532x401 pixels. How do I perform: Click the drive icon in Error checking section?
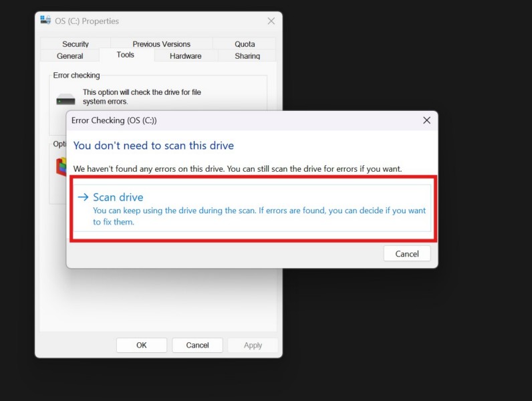point(65,99)
